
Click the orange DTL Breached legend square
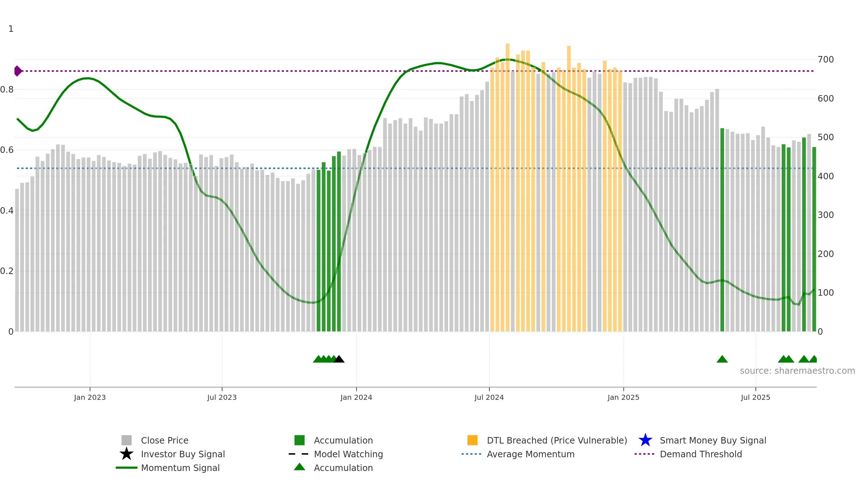pyautogui.click(x=472, y=440)
